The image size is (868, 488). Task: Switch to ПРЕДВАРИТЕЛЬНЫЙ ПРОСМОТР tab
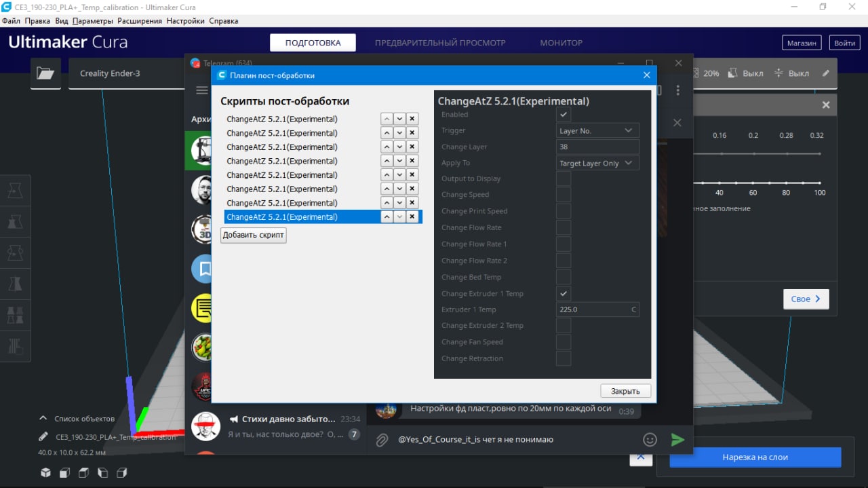(x=440, y=43)
